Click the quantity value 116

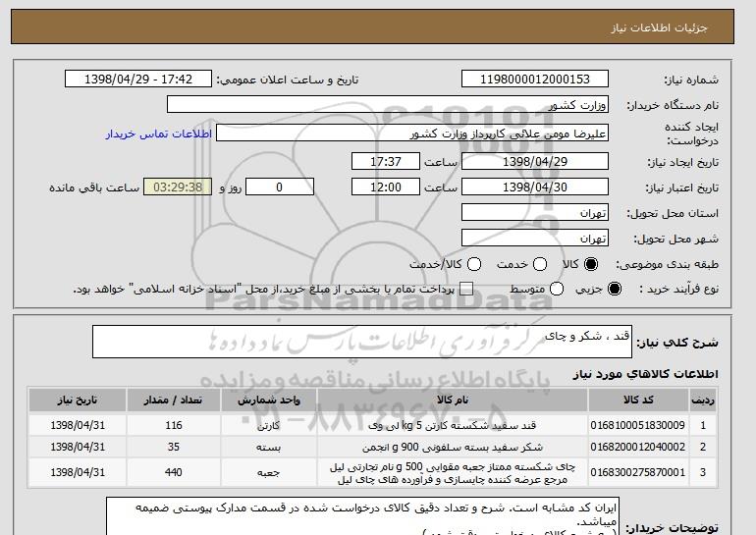point(173,425)
